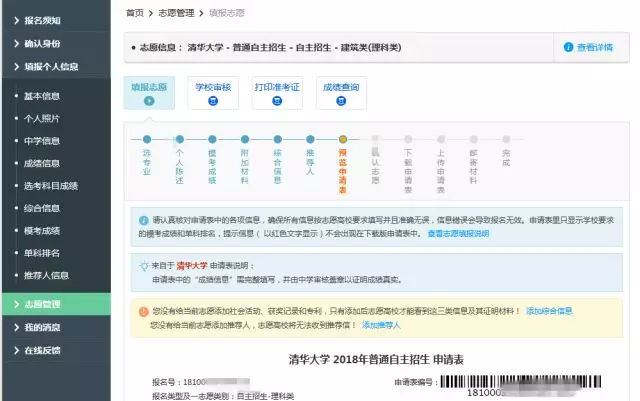
Task: Click the 查看详情 link
Action: tap(595, 47)
